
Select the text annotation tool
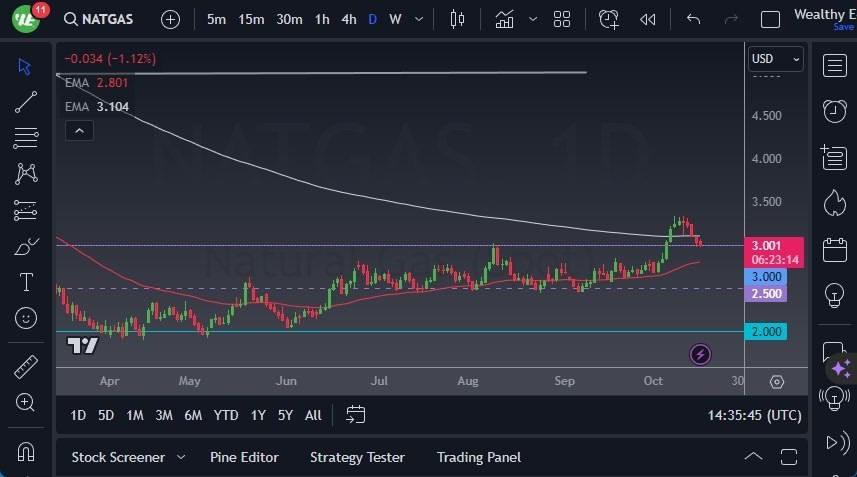26,283
